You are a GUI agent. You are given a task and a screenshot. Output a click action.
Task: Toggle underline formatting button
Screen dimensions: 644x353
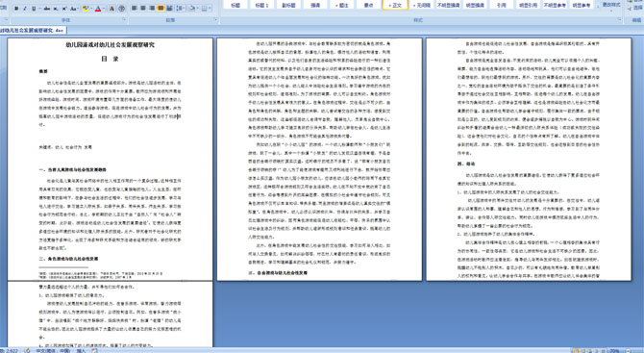34,9
